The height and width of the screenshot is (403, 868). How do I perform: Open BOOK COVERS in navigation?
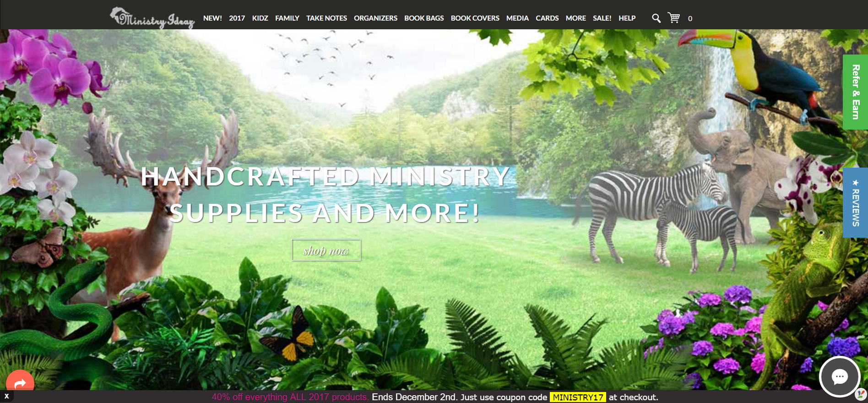click(475, 18)
